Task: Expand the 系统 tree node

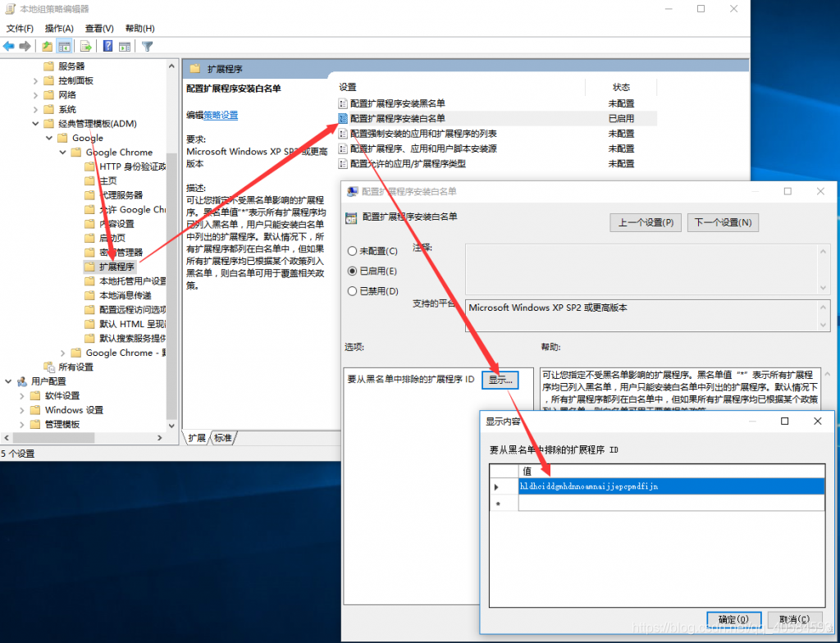Action: (x=35, y=109)
